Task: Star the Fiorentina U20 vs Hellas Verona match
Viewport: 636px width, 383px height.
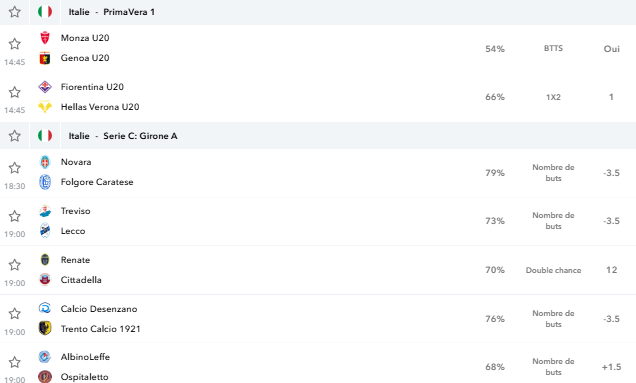Action: [x=15, y=92]
